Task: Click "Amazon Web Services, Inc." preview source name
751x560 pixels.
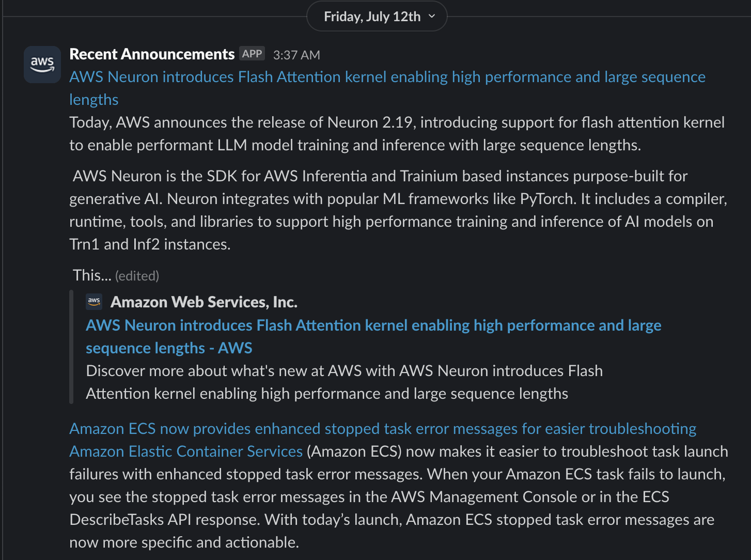Action: pos(204,302)
